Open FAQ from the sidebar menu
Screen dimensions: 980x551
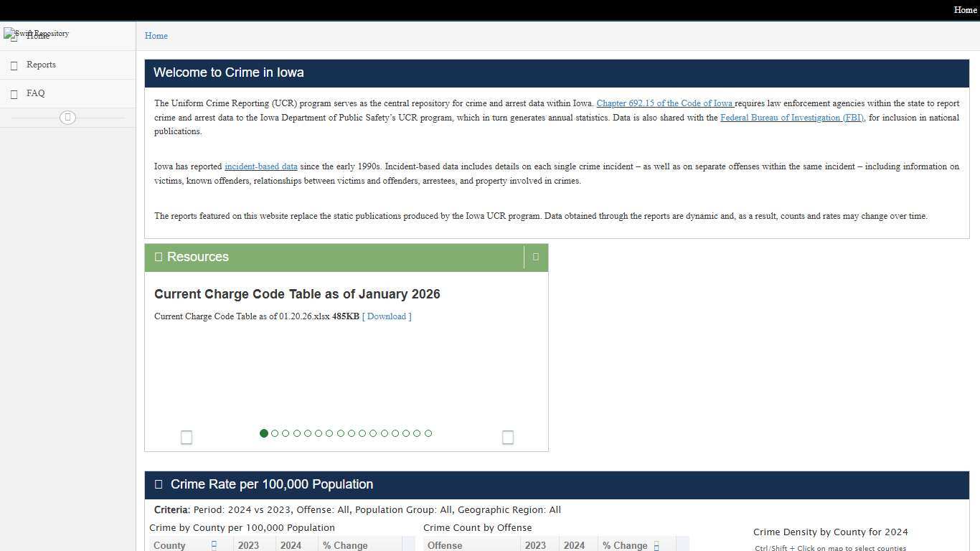[x=35, y=93]
